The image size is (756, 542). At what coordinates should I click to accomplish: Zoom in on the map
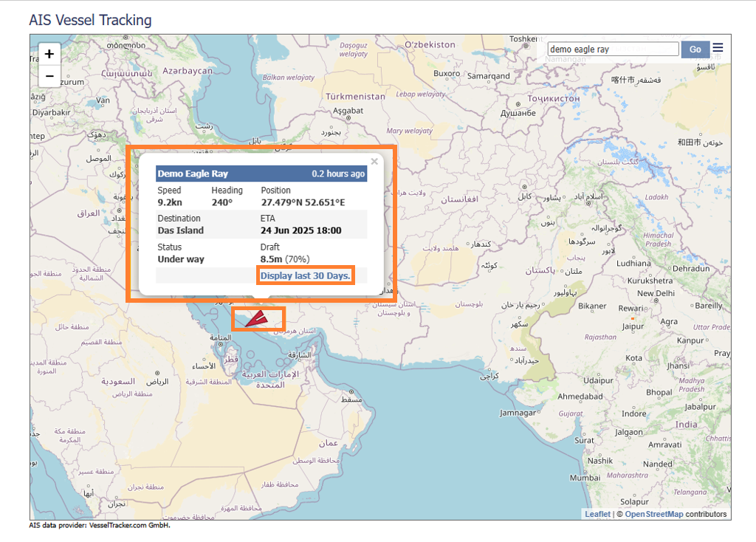(x=49, y=54)
